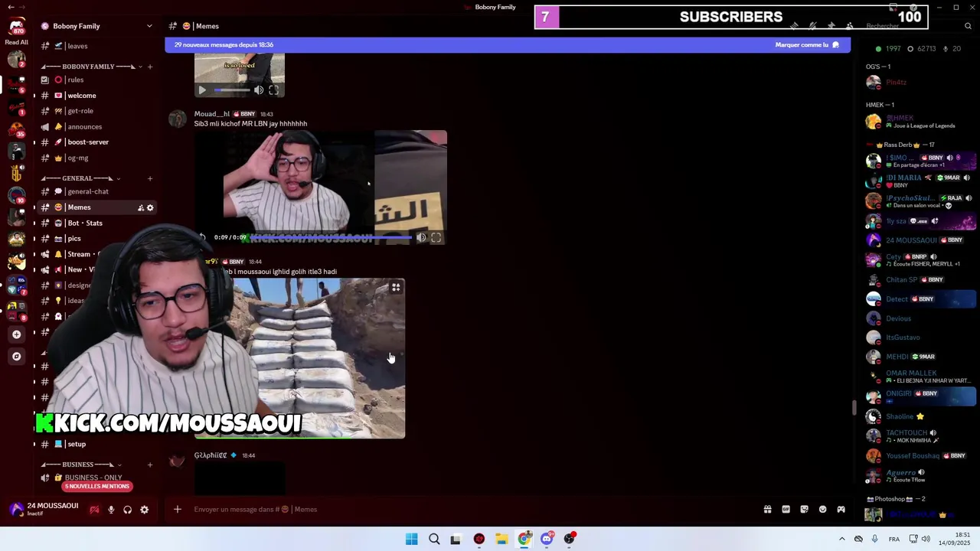Add a server with the plus icon
This screenshot has width=980, height=551.
pos(16,334)
